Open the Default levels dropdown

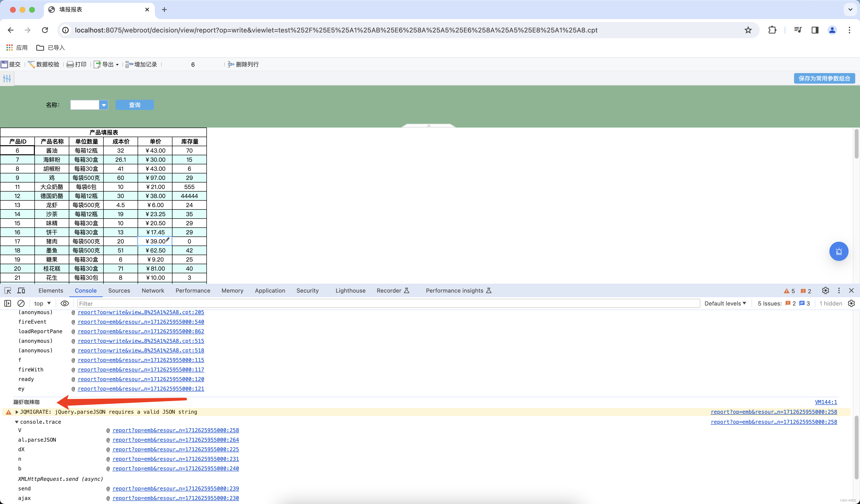pyautogui.click(x=725, y=303)
